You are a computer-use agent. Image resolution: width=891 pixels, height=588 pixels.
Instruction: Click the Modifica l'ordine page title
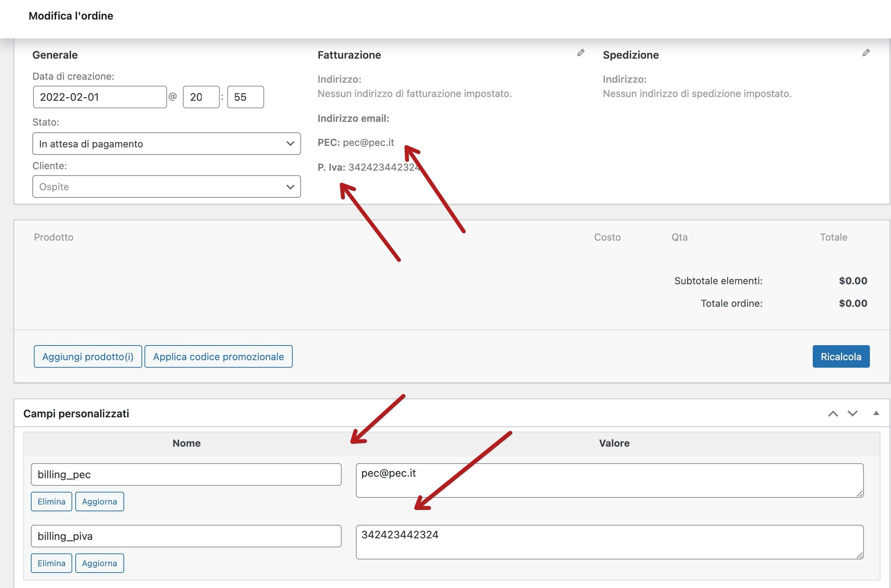point(71,16)
